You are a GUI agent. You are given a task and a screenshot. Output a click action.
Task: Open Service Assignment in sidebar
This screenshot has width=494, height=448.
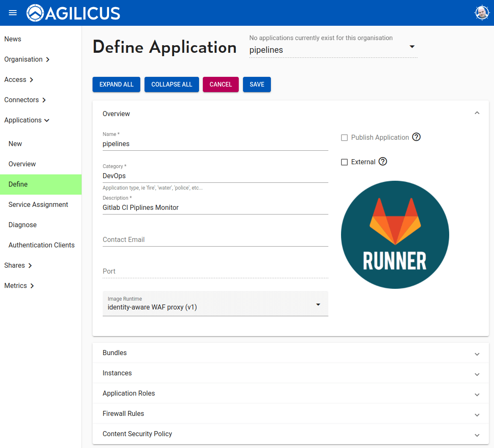38,204
